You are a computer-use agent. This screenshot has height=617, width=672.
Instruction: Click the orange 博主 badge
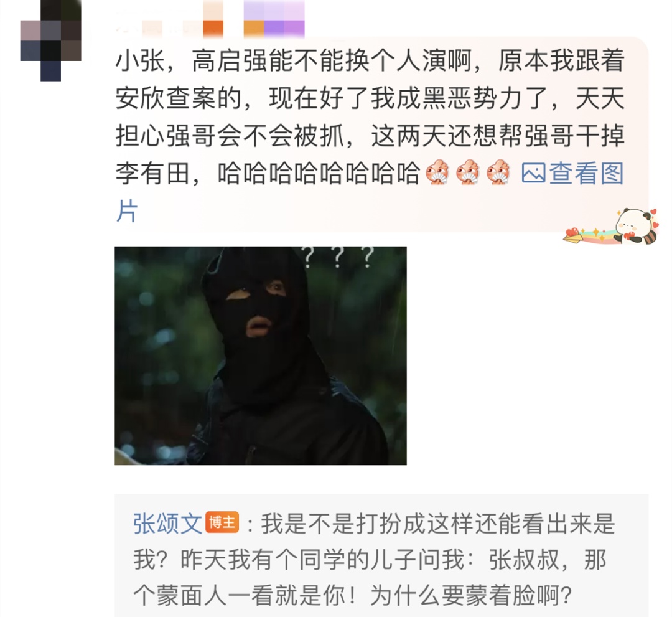222,522
